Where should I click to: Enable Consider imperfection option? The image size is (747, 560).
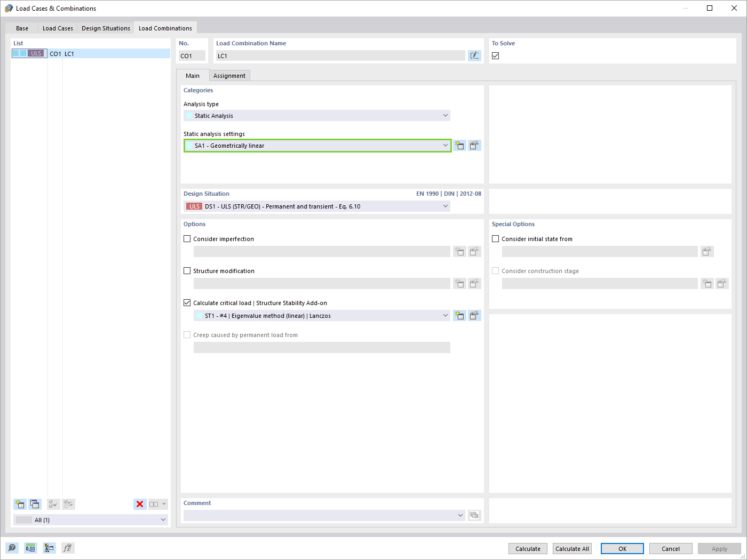[x=187, y=238]
